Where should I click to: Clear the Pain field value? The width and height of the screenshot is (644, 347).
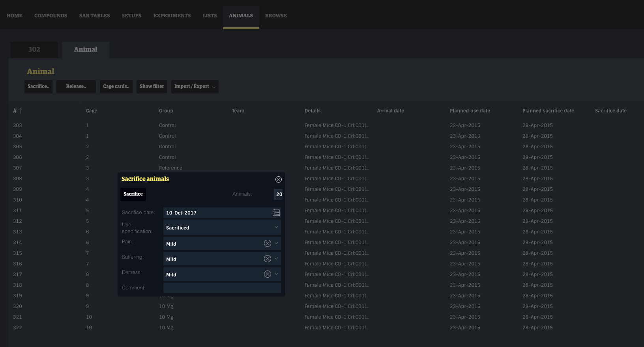tap(267, 244)
